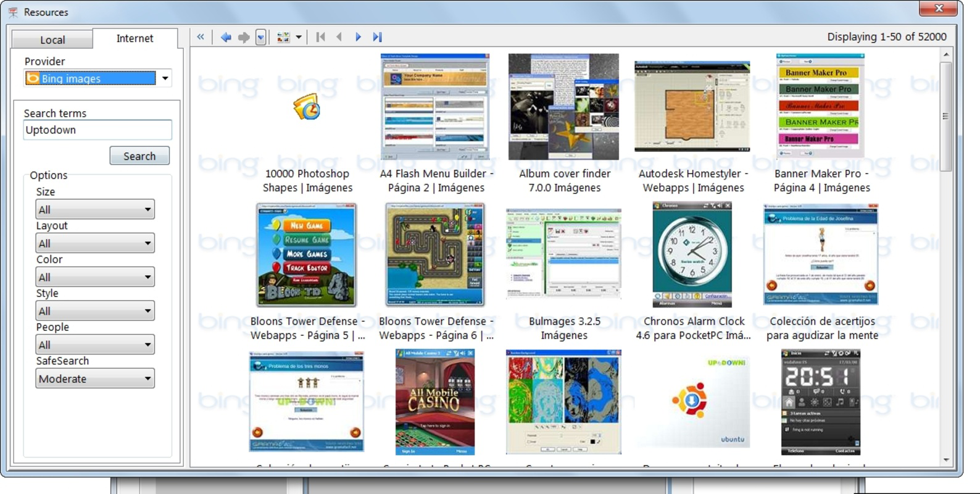Screen dimensions: 980x494
Task: Select the tres monos puzzle thumbnail
Action: (x=307, y=402)
